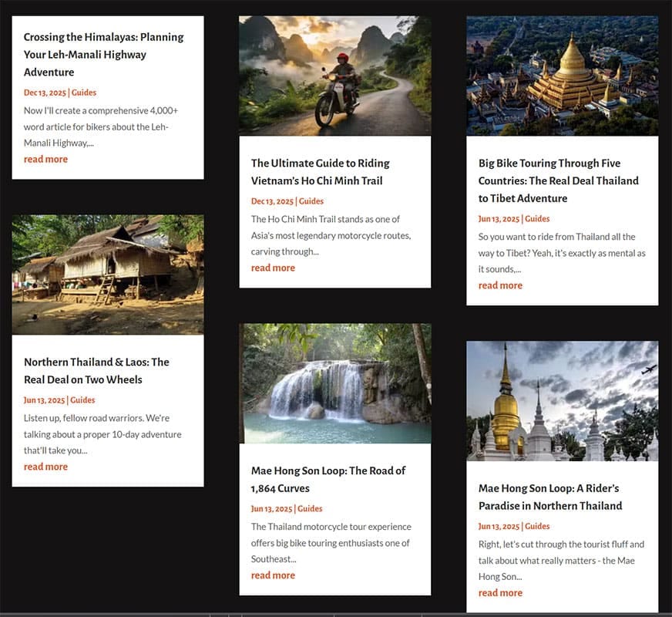
Task: Open the golden pagoda aerial thumbnail
Action: tap(563, 76)
